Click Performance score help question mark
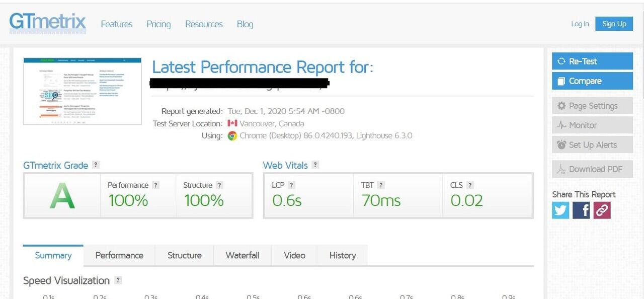644x299 pixels. 155,185
